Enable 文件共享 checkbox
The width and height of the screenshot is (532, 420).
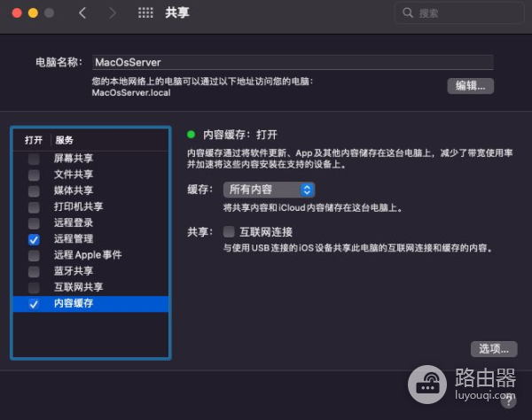[x=34, y=175]
